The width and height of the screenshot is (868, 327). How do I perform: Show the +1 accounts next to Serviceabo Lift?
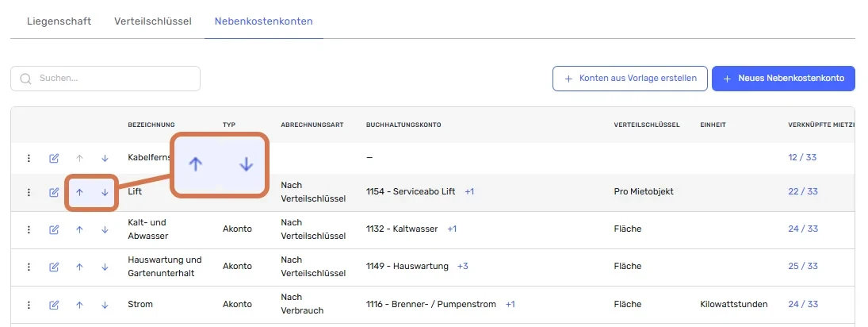pyautogui.click(x=469, y=191)
